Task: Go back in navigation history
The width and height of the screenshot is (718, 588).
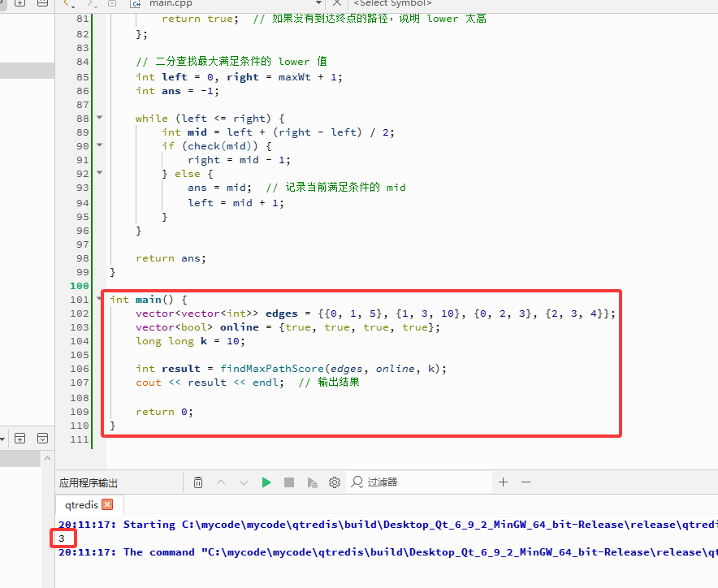Action: click(67, 4)
